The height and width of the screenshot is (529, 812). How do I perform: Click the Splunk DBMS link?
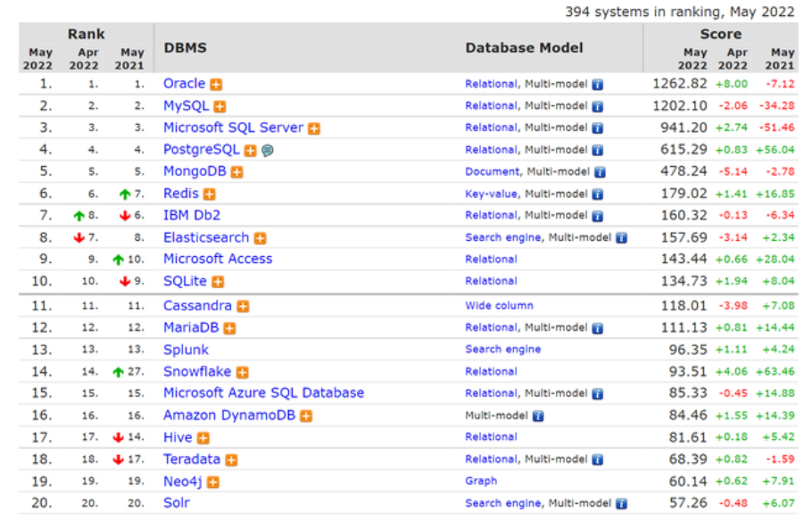click(x=186, y=350)
